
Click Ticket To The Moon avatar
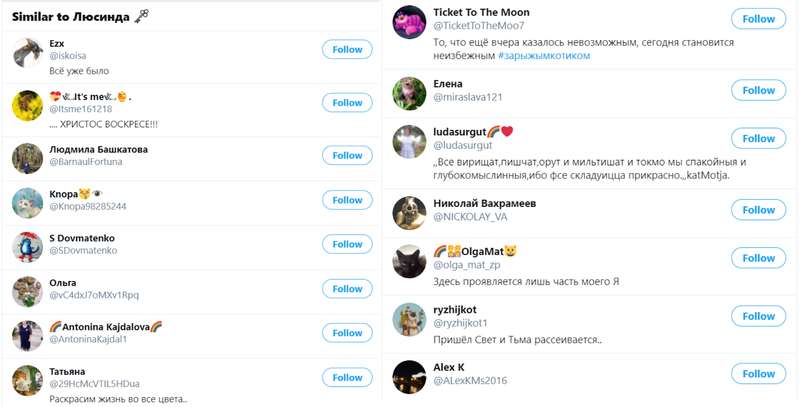pos(410,22)
